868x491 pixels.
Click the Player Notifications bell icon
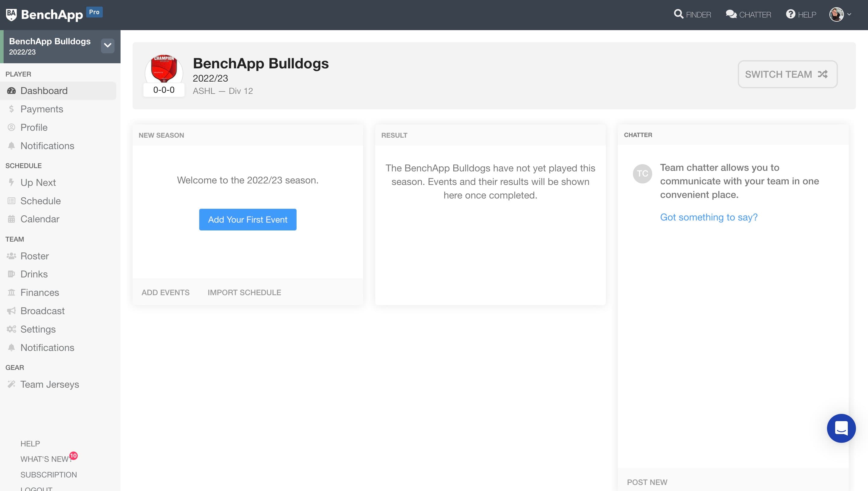click(11, 146)
